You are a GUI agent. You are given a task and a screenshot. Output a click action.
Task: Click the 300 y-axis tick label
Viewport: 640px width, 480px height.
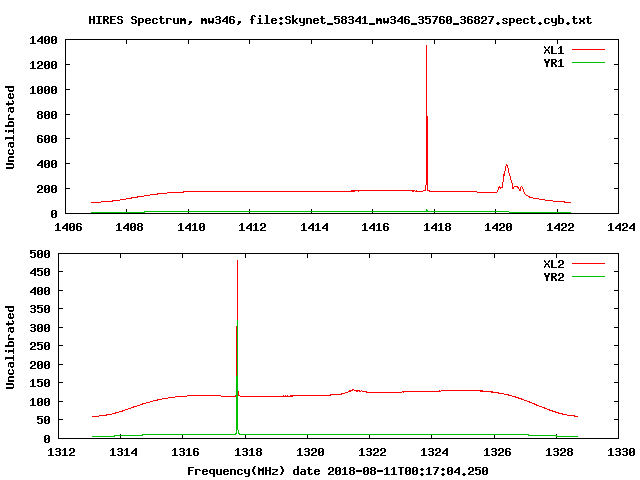point(40,328)
